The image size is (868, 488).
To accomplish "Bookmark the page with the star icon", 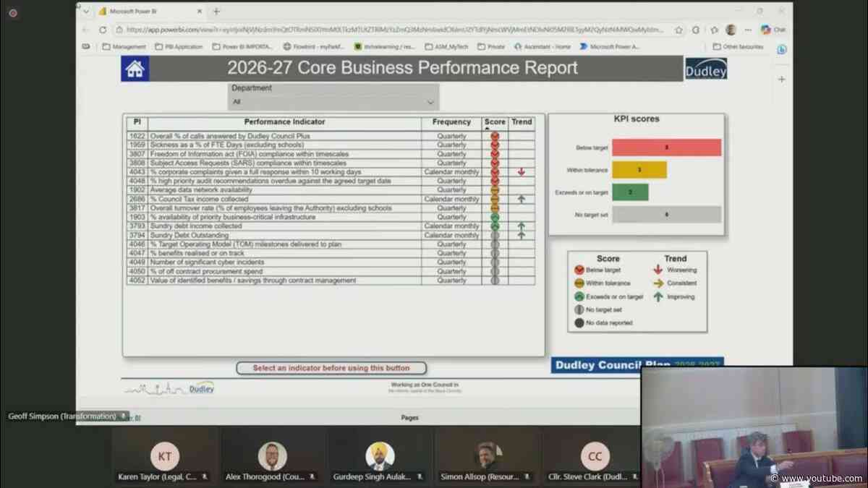I will (678, 30).
